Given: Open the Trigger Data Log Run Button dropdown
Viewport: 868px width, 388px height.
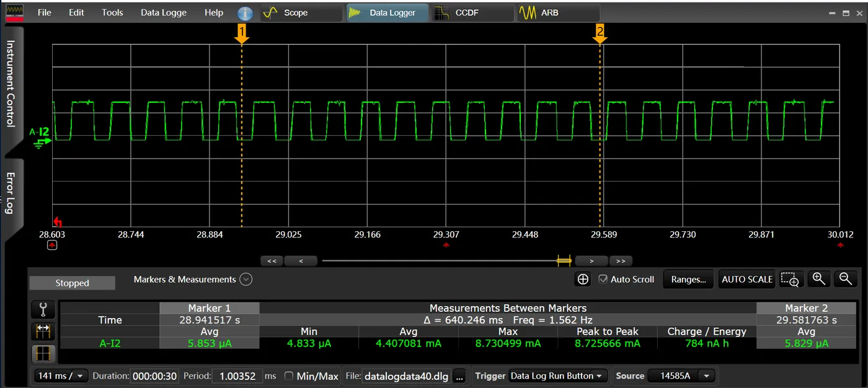Looking at the screenshot, I should click(557, 376).
